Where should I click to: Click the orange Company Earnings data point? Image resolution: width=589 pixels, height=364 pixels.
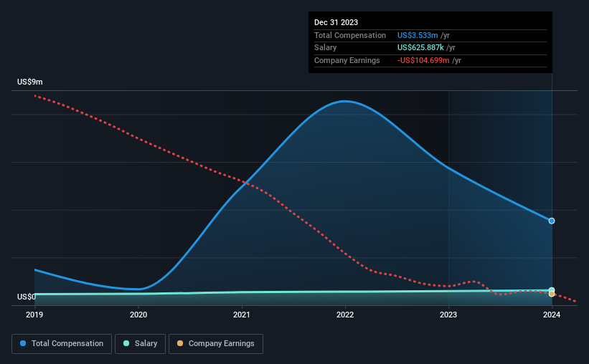(552, 294)
